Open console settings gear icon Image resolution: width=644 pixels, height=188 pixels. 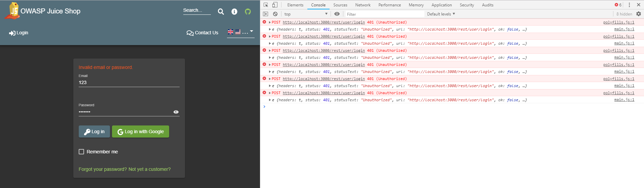639,14
